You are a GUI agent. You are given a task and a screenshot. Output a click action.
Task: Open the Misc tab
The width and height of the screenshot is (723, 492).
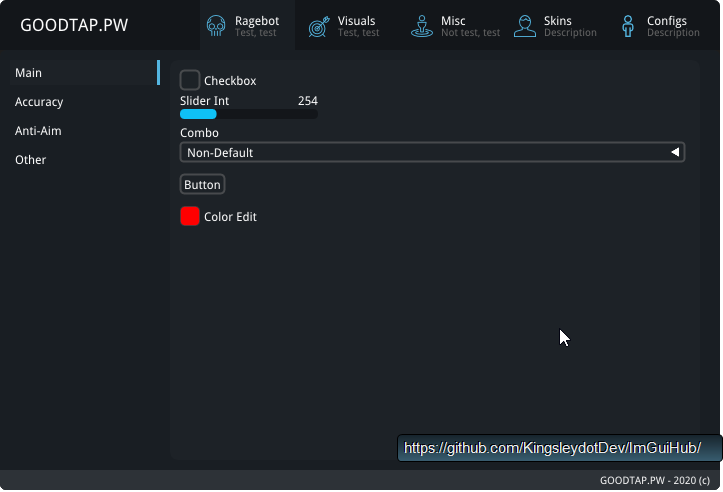coord(456,25)
